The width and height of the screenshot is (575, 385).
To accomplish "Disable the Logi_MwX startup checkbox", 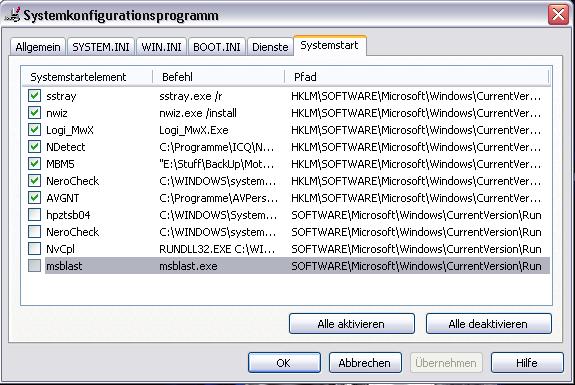I will coord(34,129).
